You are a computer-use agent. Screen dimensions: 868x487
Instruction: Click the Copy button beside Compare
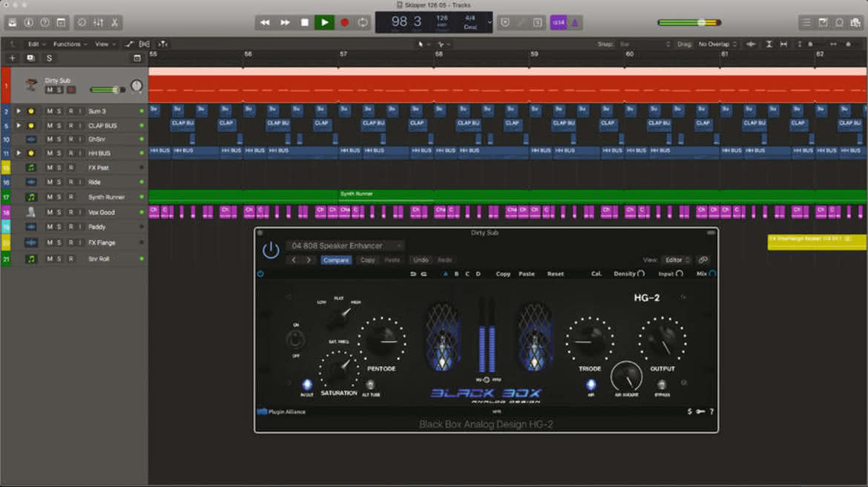pos(367,260)
